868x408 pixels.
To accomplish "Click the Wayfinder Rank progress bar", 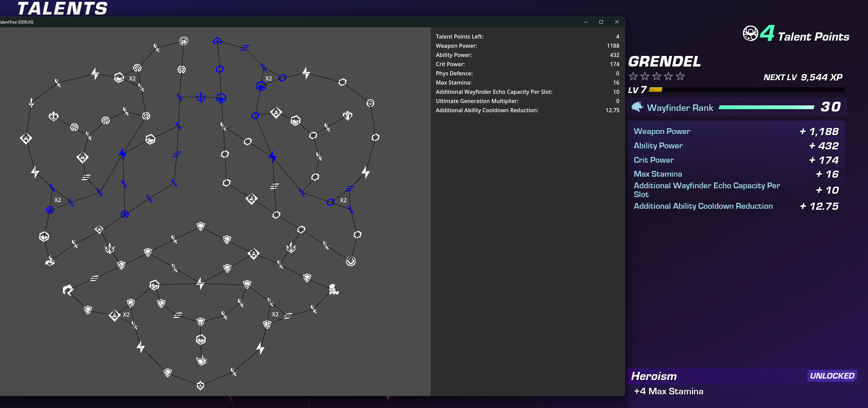I will 766,107.
